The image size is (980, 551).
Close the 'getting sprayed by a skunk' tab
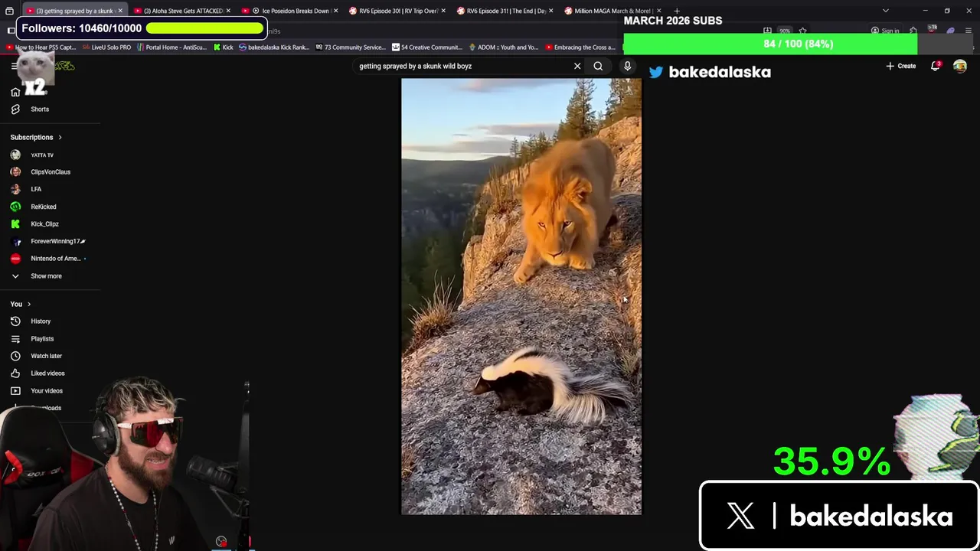coord(120,11)
